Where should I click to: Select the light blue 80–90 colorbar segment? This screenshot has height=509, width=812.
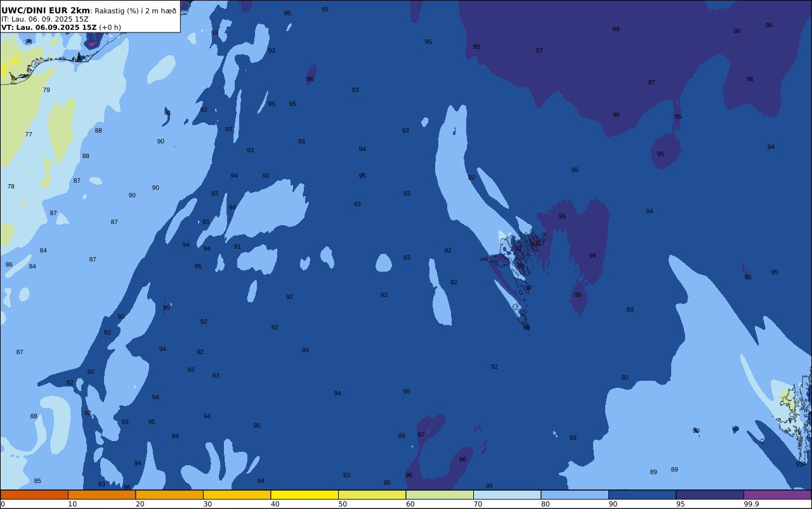575,494
